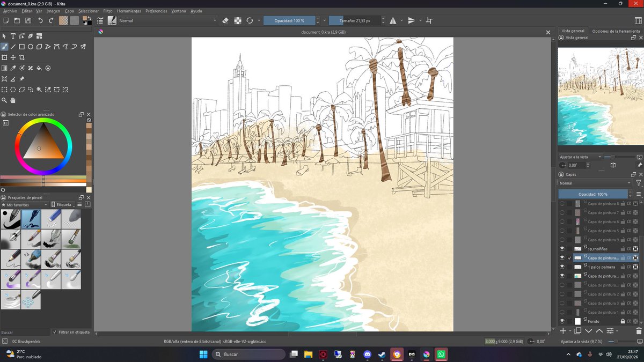Click the Undo arrow icon

pos(40,20)
